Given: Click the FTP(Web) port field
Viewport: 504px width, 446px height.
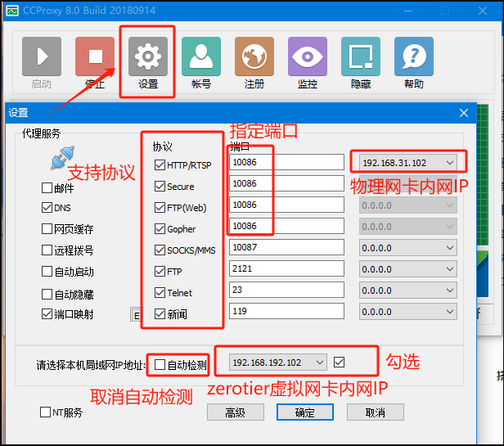Looking at the screenshot, I should [x=286, y=205].
